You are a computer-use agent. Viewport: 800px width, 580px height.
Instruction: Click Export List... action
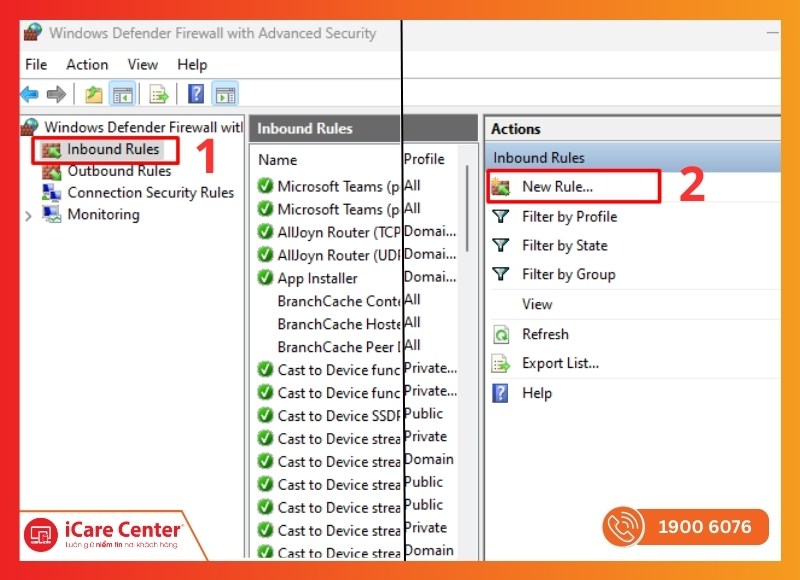[560, 363]
